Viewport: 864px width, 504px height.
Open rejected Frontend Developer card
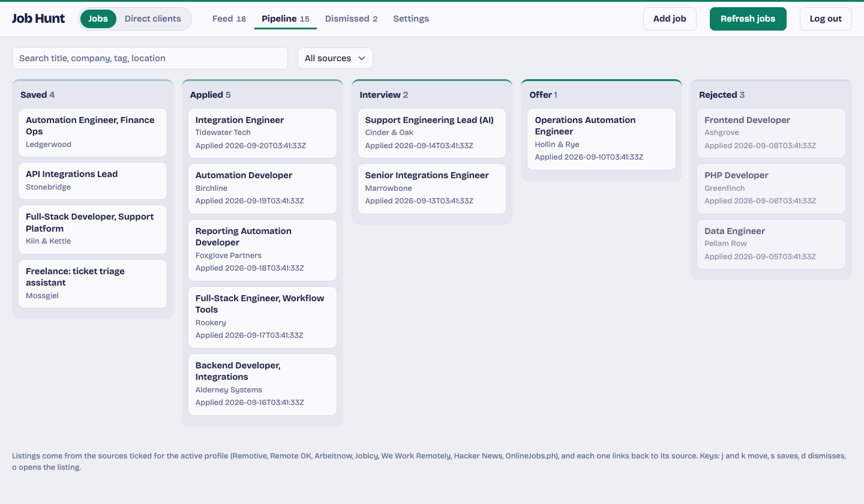click(771, 133)
